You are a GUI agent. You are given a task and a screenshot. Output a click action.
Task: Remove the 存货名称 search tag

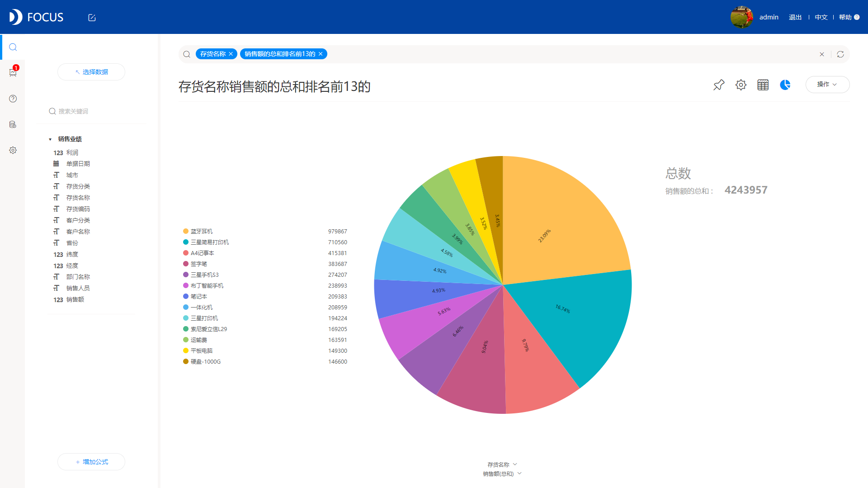tap(231, 54)
